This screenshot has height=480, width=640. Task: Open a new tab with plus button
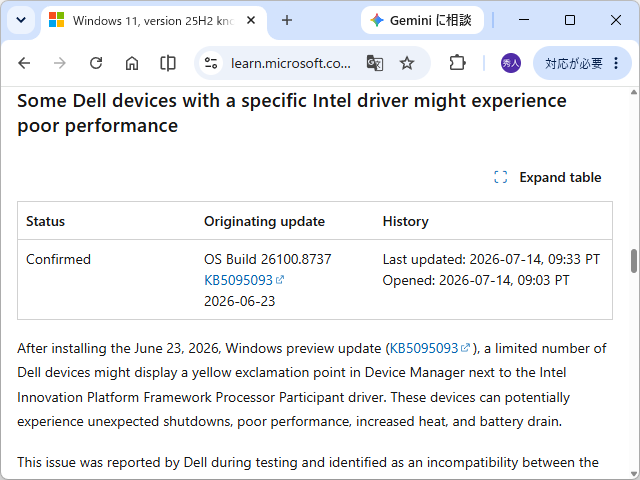pyautogui.click(x=287, y=20)
